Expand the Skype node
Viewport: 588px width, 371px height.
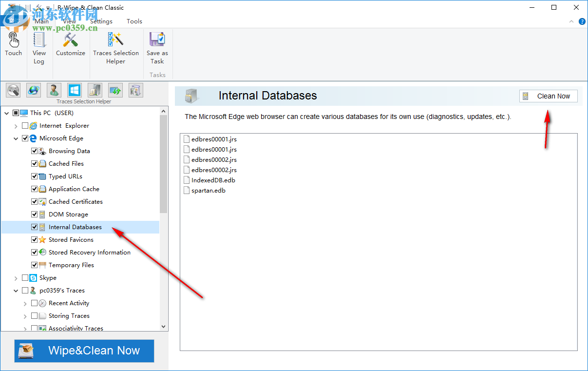tap(16, 278)
